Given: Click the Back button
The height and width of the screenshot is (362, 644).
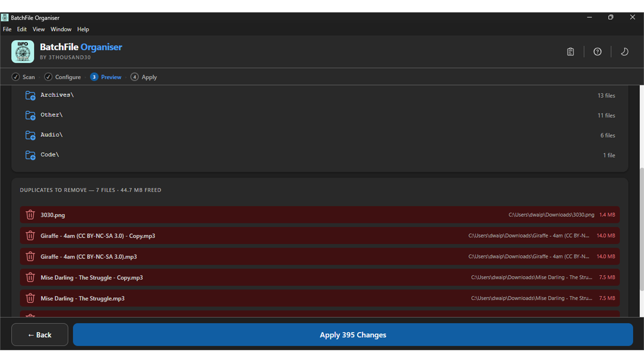Looking at the screenshot, I should click(x=40, y=335).
